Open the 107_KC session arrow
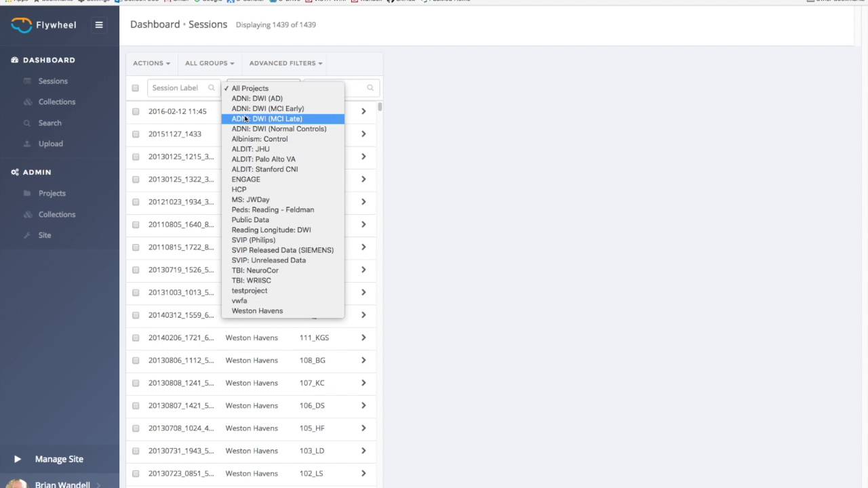The image size is (868, 488). 363,383
